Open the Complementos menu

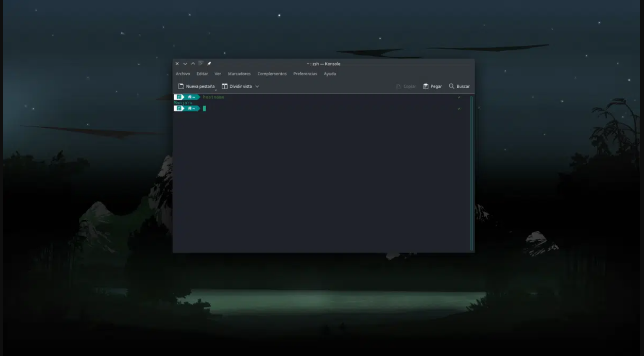click(x=272, y=74)
